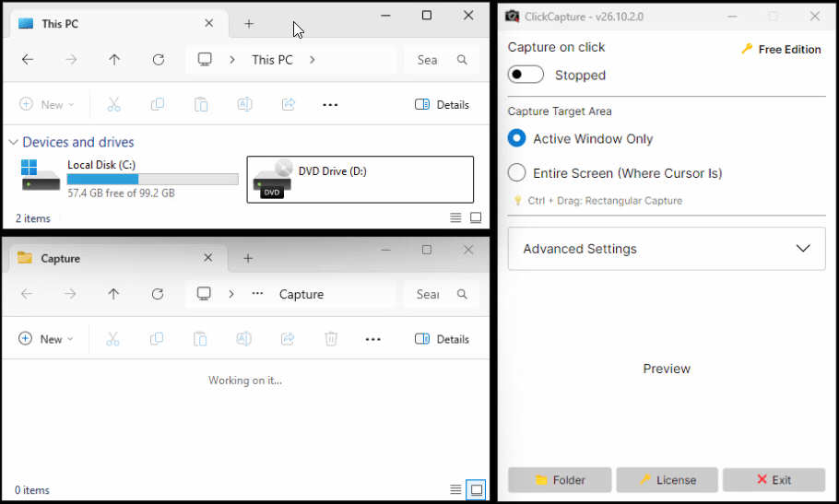Switch to large icons view in Capture window

(x=477, y=489)
